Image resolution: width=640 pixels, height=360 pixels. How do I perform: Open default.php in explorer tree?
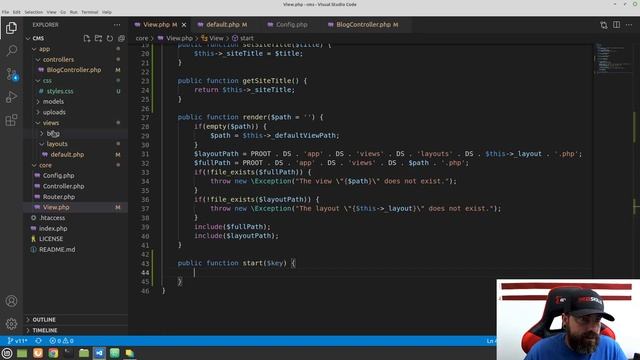point(67,155)
